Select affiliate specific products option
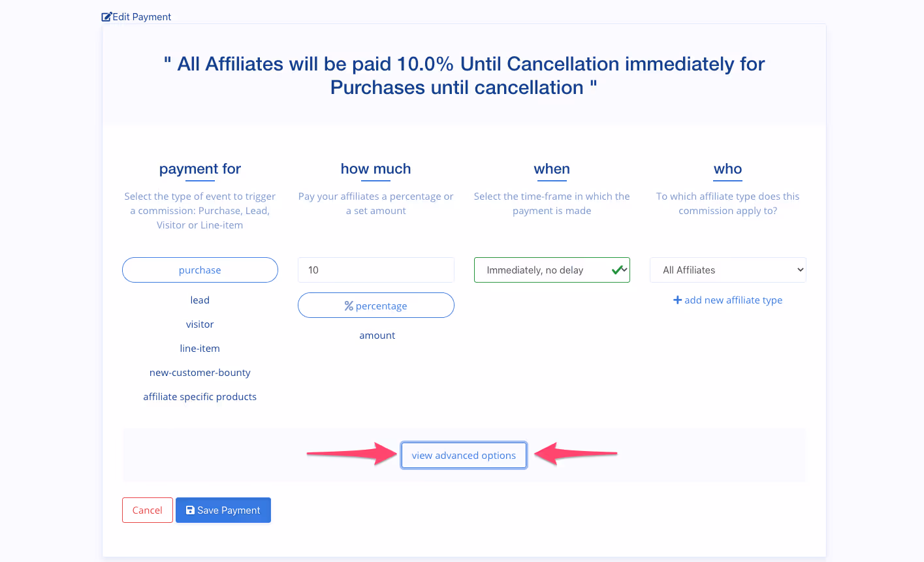The width and height of the screenshot is (924, 562). (200, 396)
